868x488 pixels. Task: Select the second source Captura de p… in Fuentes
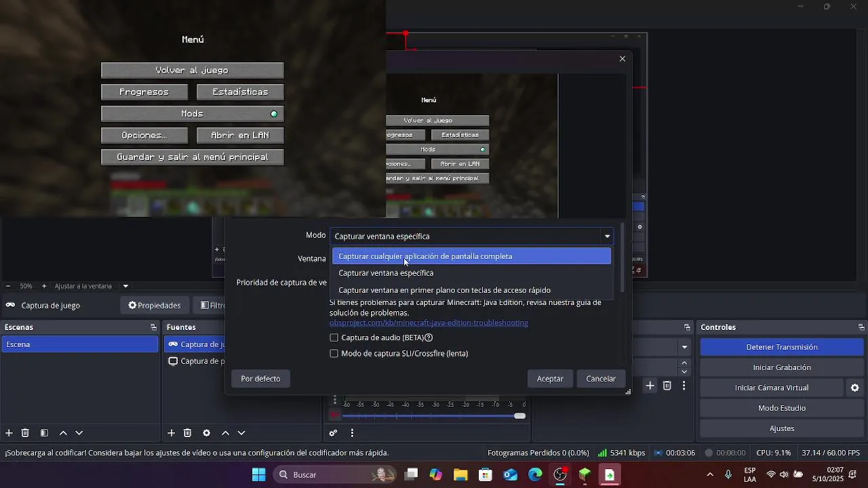[x=195, y=361]
